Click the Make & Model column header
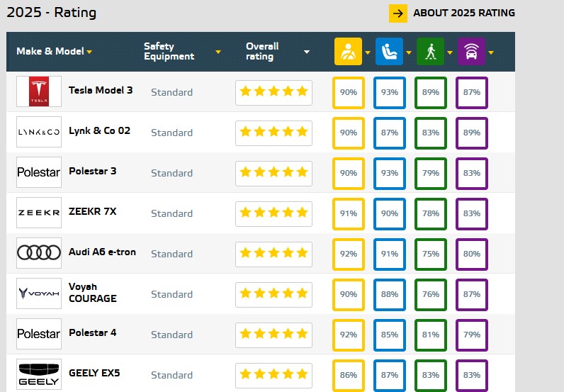 [x=50, y=52]
